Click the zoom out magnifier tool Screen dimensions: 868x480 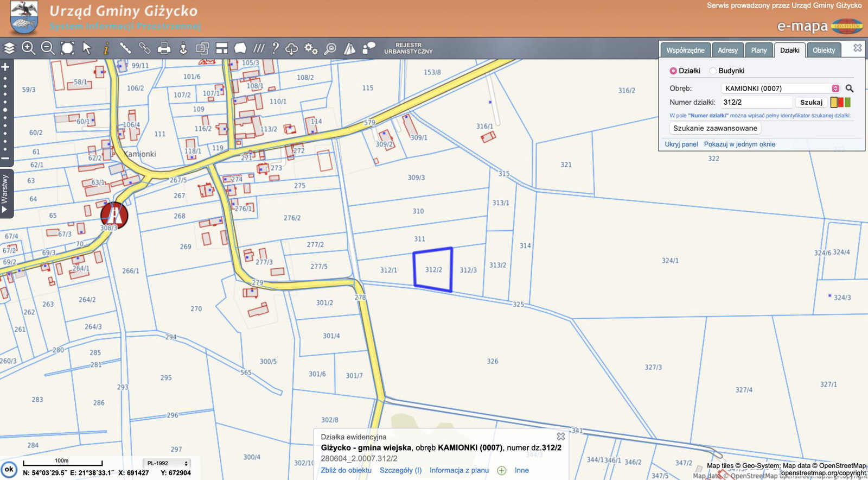48,48
